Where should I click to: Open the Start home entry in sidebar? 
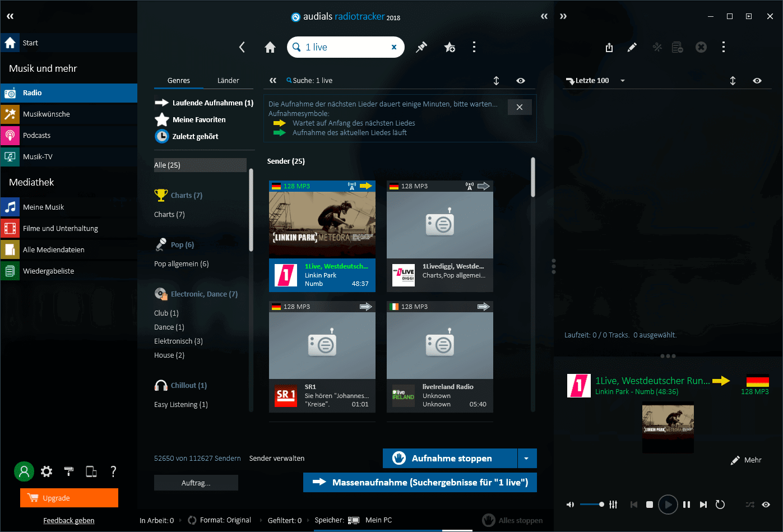pyautogui.click(x=68, y=43)
